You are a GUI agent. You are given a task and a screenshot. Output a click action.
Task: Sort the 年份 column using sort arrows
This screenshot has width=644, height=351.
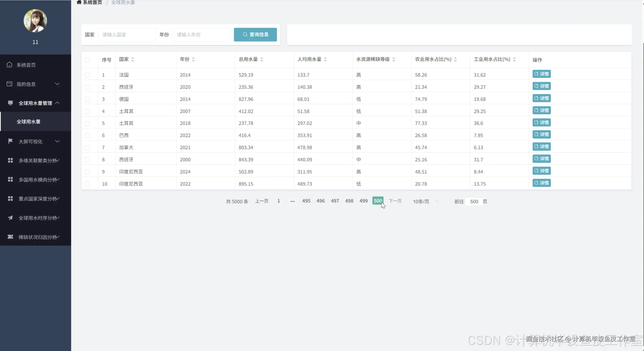(x=193, y=59)
